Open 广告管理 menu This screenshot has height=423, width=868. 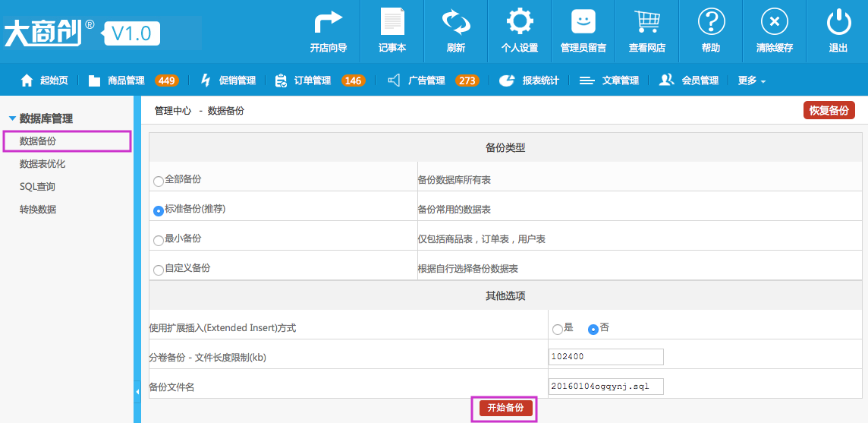pyautogui.click(x=427, y=81)
